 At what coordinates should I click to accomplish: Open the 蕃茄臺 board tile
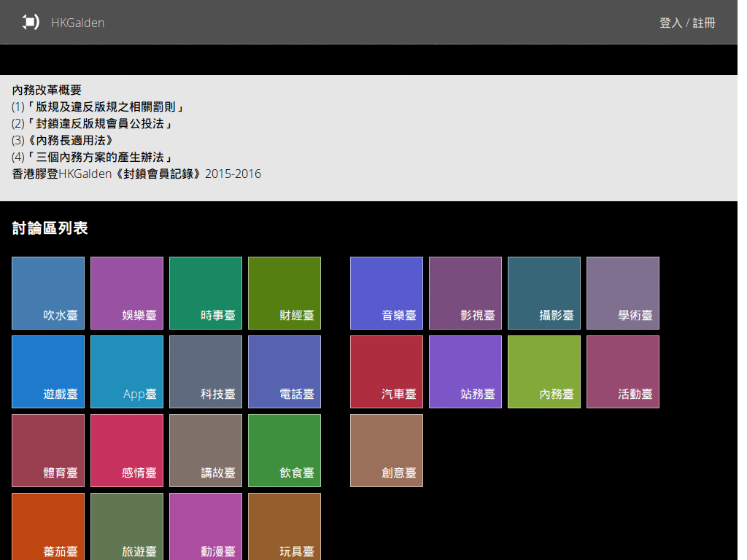(48, 526)
